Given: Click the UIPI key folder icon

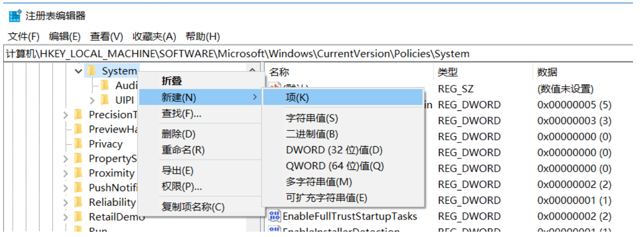Looking at the screenshot, I should coord(106,100).
